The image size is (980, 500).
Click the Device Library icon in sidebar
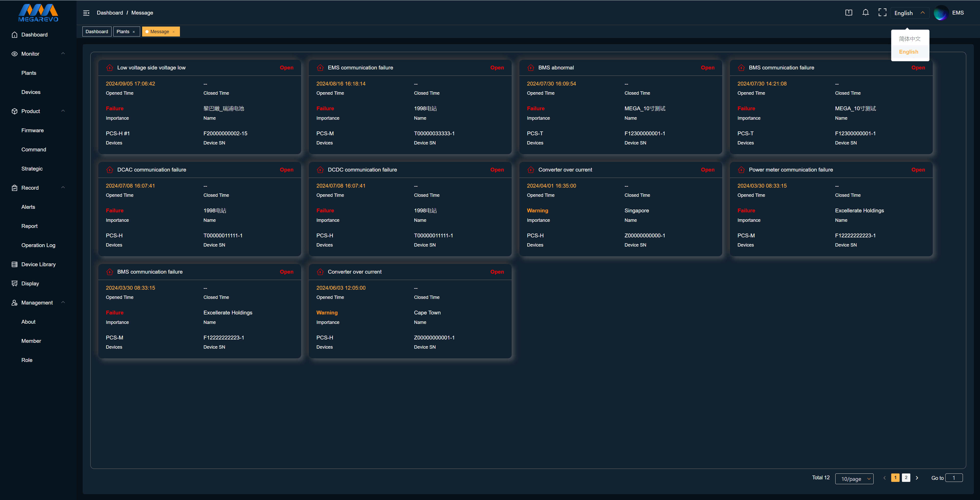15,264
